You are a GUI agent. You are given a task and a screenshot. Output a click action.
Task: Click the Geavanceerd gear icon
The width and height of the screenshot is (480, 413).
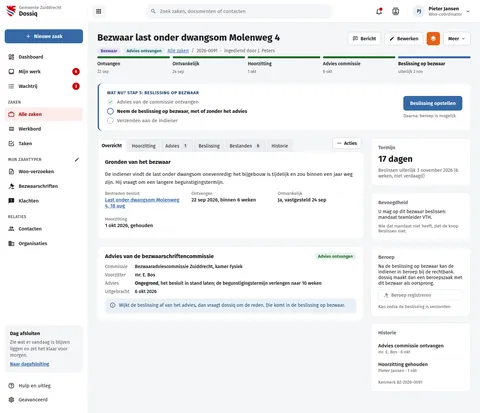pos(11,400)
